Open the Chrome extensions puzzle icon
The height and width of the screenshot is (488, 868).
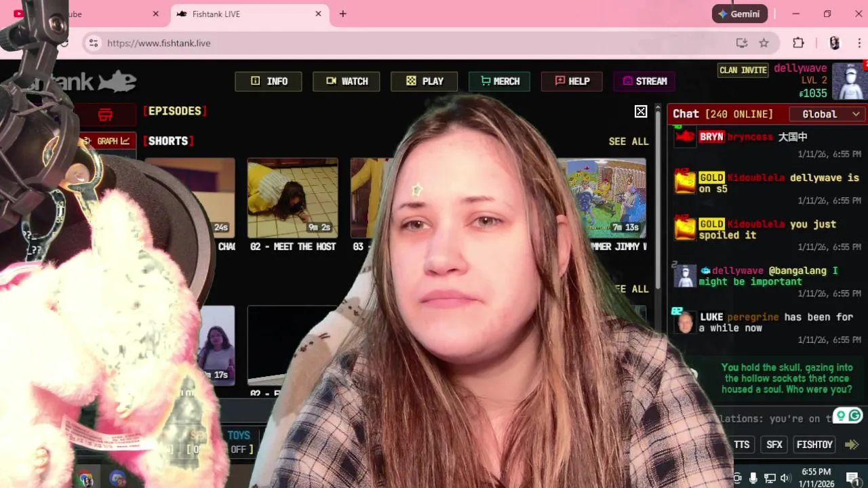click(798, 43)
